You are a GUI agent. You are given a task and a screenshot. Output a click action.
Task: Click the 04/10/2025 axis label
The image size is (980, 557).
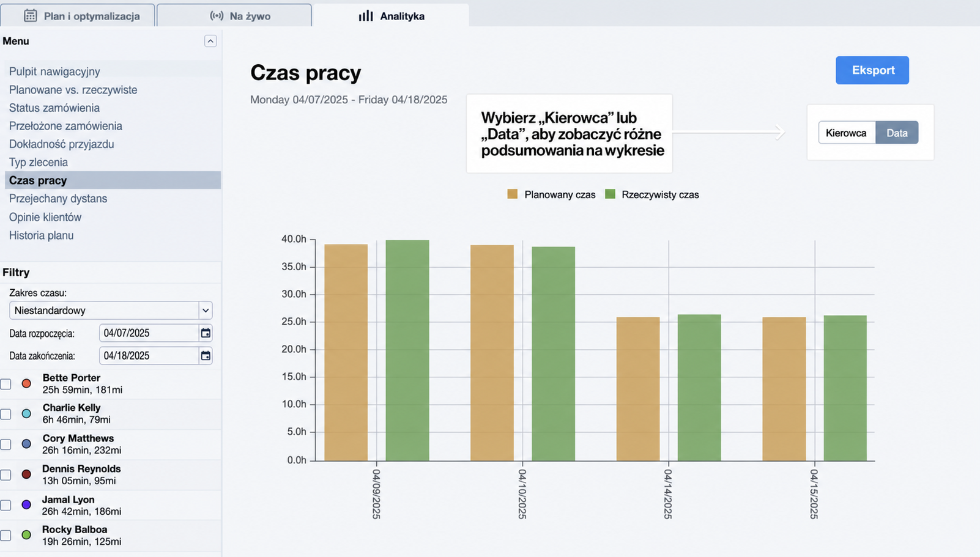[x=522, y=494]
